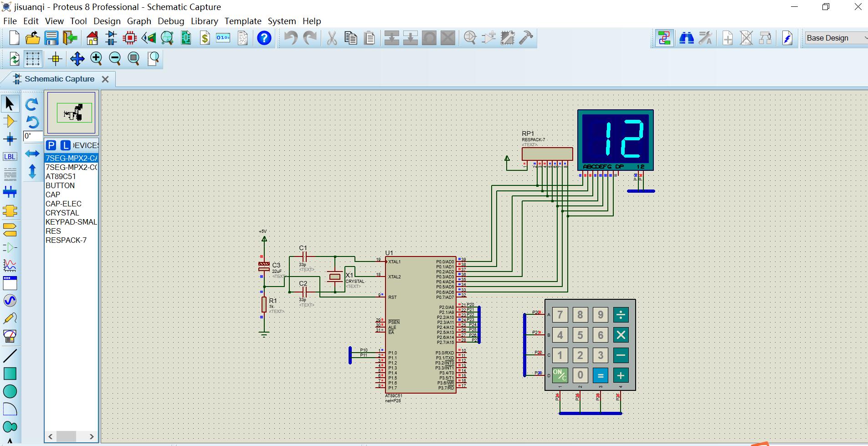
Task: Click the rotation angle input field
Action: click(x=32, y=136)
